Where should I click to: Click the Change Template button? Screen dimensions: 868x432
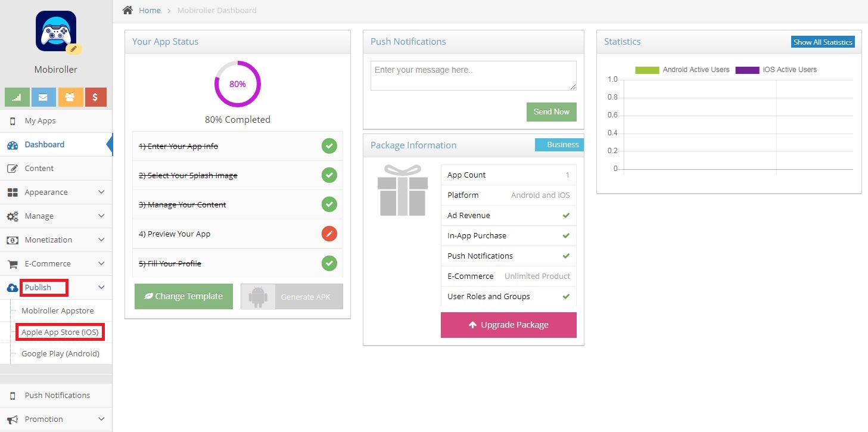tap(183, 296)
